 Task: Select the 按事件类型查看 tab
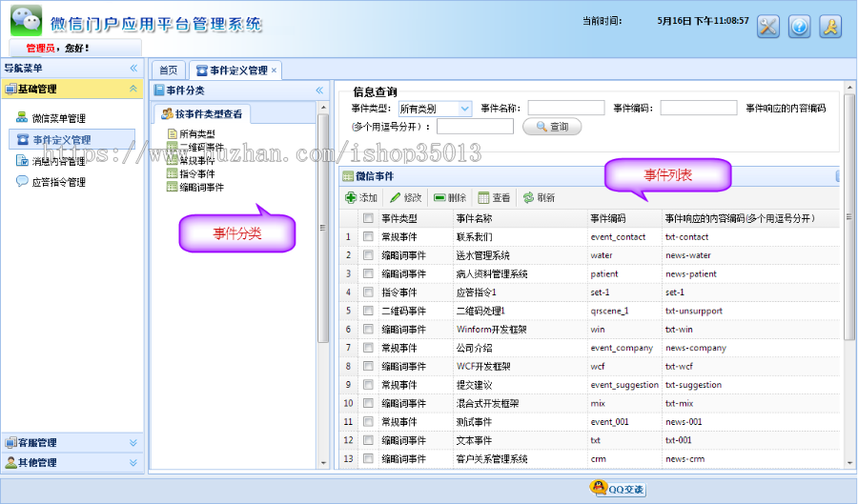tap(202, 113)
